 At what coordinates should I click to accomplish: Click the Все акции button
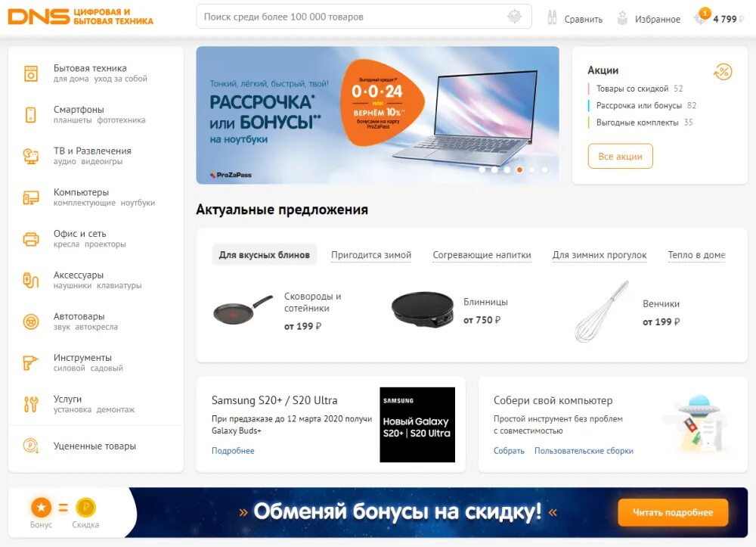coord(620,157)
